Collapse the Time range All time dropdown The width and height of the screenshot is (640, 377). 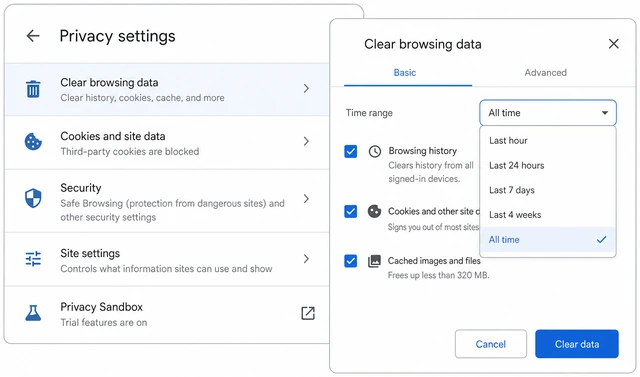[548, 113]
